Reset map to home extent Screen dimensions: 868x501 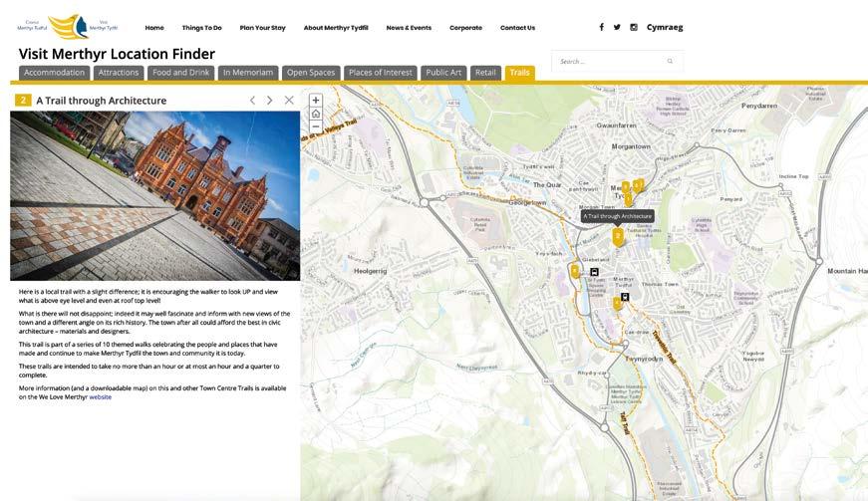[x=316, y=114]
